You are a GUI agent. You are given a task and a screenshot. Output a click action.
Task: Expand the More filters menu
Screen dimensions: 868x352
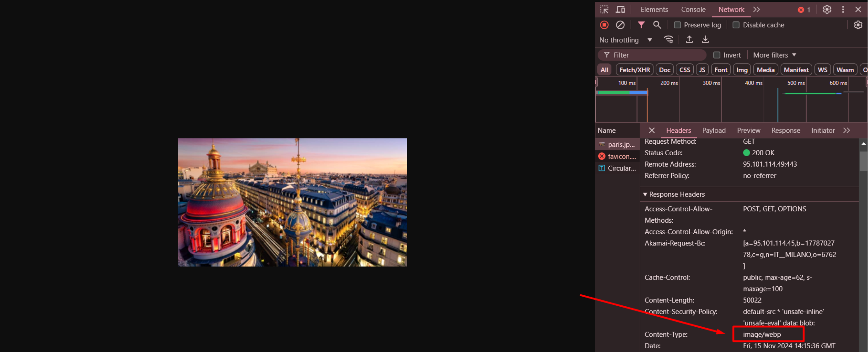click(x=774, y=55)
